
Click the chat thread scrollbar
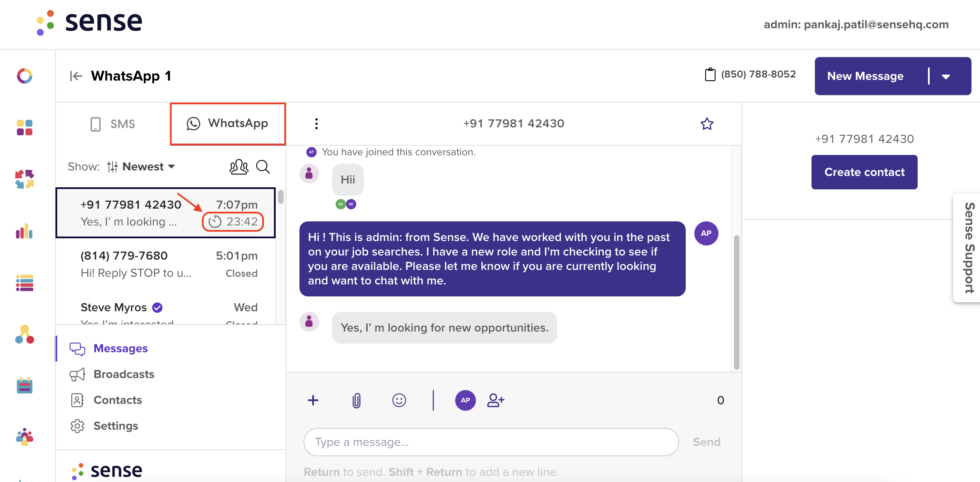[x=736, y=302]
